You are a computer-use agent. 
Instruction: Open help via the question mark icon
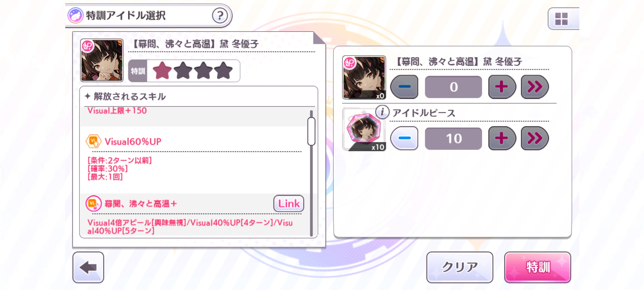220,16
